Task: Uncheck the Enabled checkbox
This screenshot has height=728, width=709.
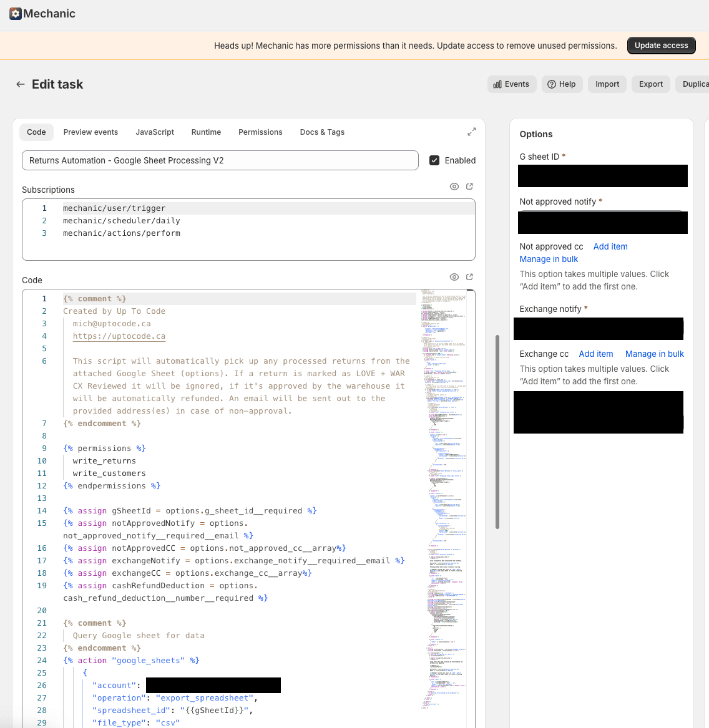Action: point(434,160)
